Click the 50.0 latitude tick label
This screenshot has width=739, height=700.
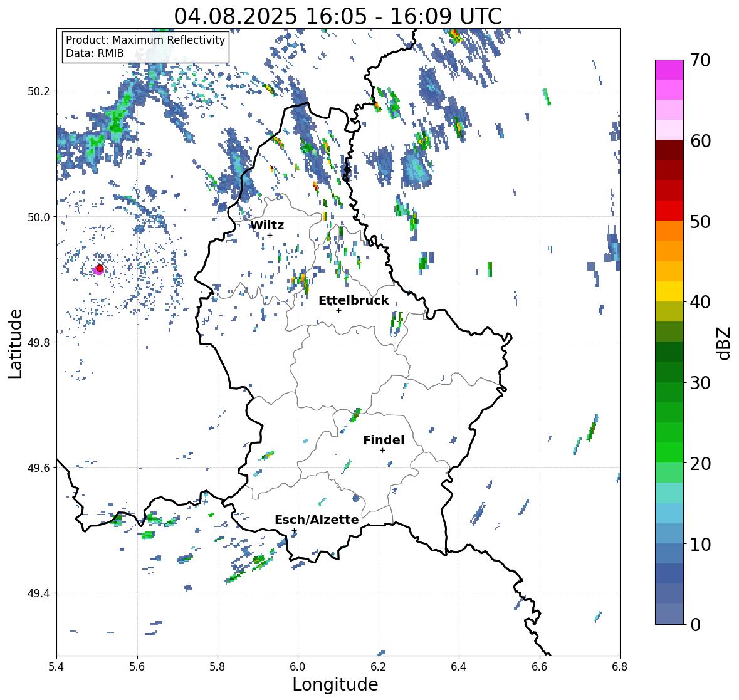pyautogui.click(x=39, y=217)
